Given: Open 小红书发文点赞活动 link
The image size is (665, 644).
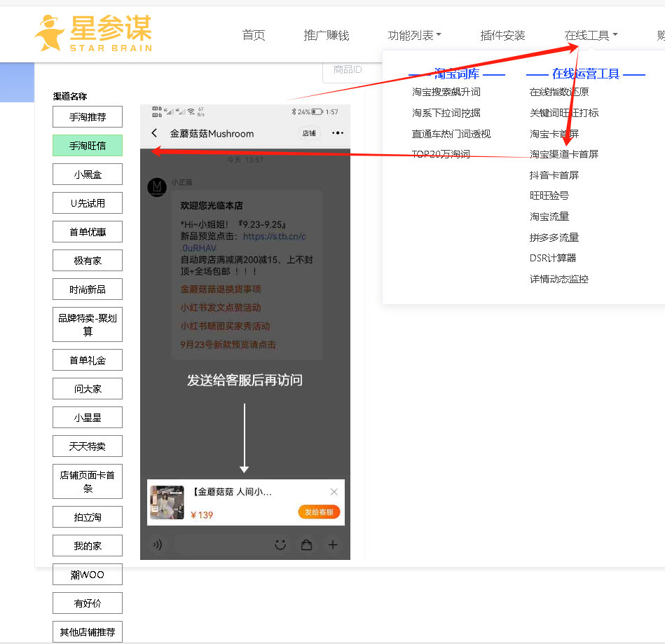Looking at the screenshot, I should coord(221,308).
